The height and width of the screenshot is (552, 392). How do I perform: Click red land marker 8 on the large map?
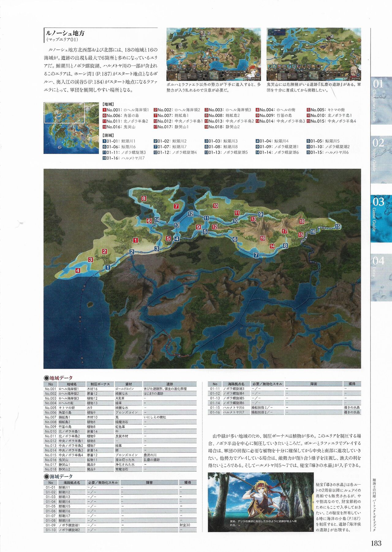point(144,198)
